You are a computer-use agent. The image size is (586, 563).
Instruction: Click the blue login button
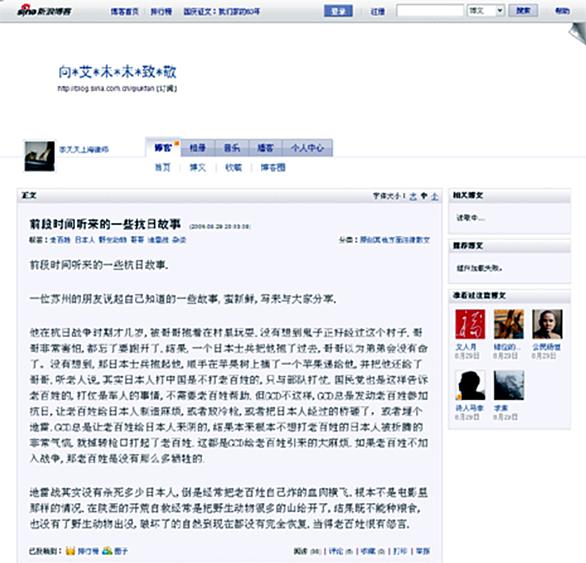point(338,11)
